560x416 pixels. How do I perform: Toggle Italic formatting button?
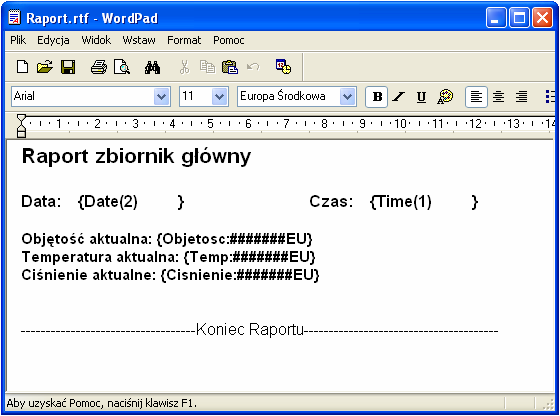click(x=399, y=97)
